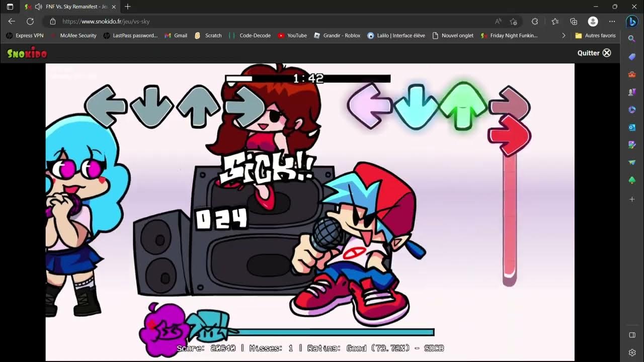Click the score text reading 'Score: 20640'
The height and width of the screenshot is (362, 644).
coord(206,348)
